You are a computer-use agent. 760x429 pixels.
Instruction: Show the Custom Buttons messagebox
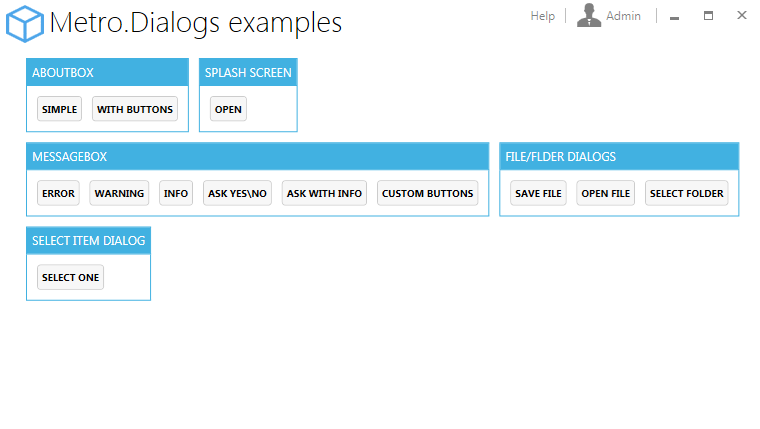428,193
